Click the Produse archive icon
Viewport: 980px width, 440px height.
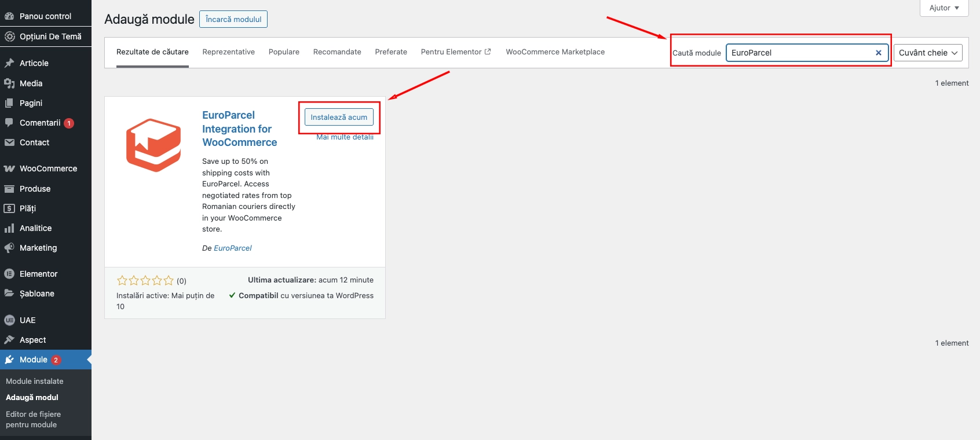9,189
